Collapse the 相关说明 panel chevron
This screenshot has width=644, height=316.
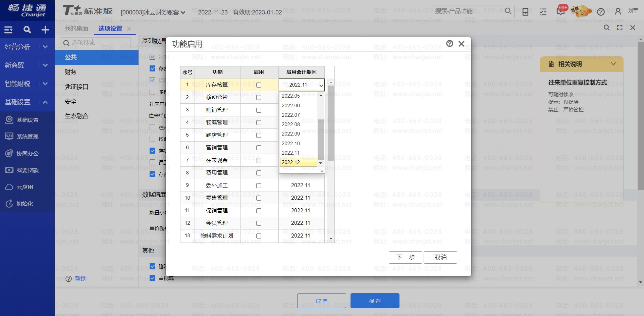[613, 64]
